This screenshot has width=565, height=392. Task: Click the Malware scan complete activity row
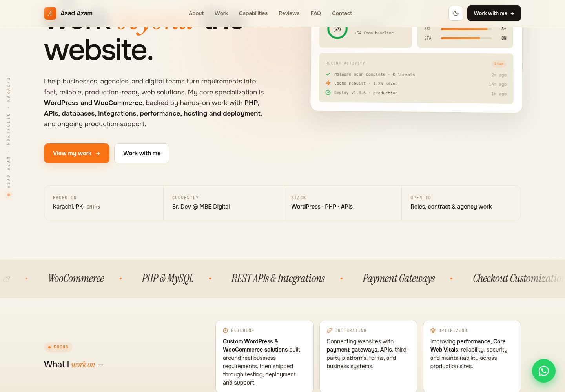(416, 74)
